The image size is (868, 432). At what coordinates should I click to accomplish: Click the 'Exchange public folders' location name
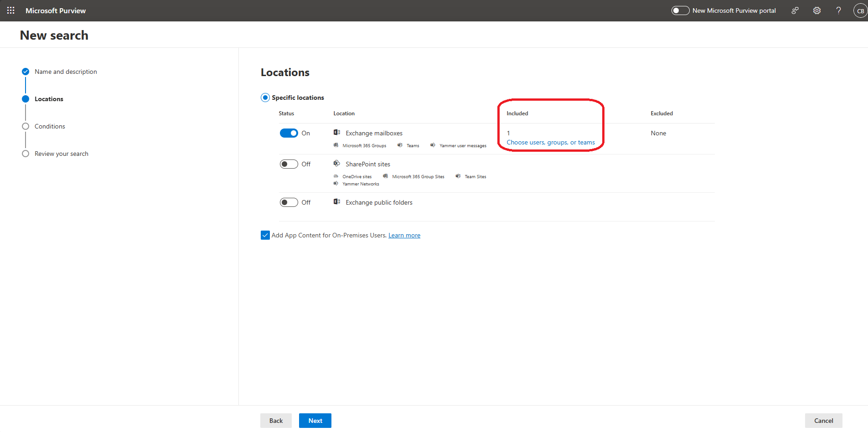coord(379,202)
